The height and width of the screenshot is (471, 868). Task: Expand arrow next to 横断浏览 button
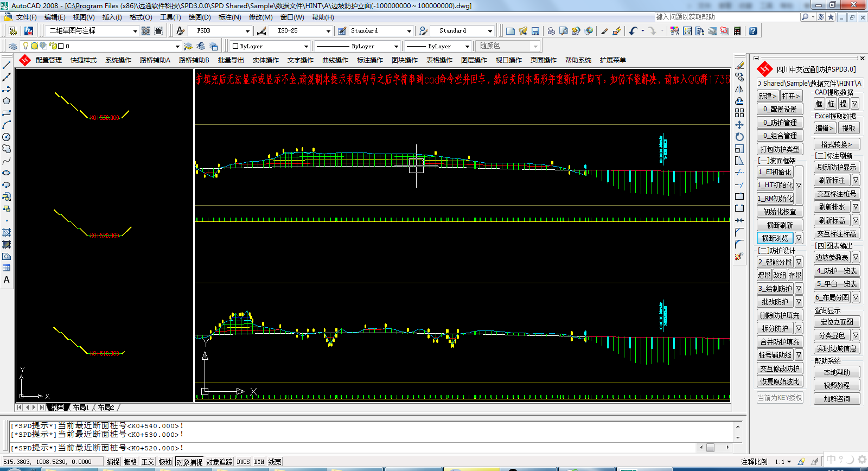pos(799,238)
